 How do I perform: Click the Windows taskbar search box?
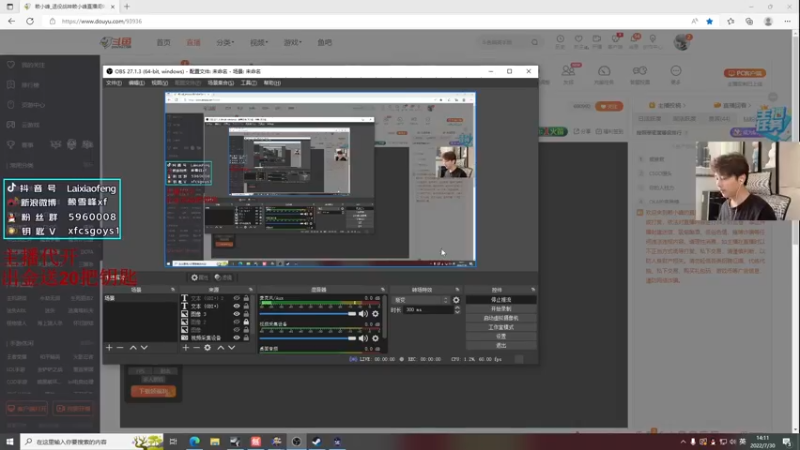pyautogui.click(x=92, y=442)
